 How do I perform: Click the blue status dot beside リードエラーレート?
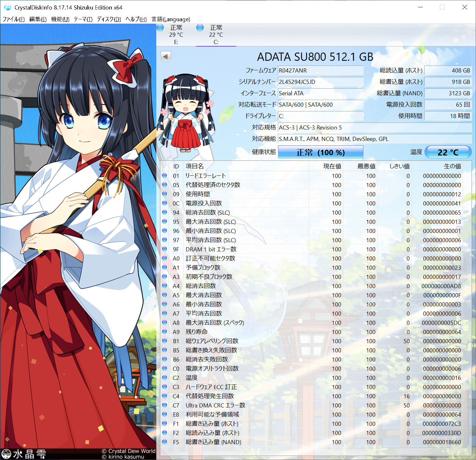pyautogui.click(x=164, y=176)
